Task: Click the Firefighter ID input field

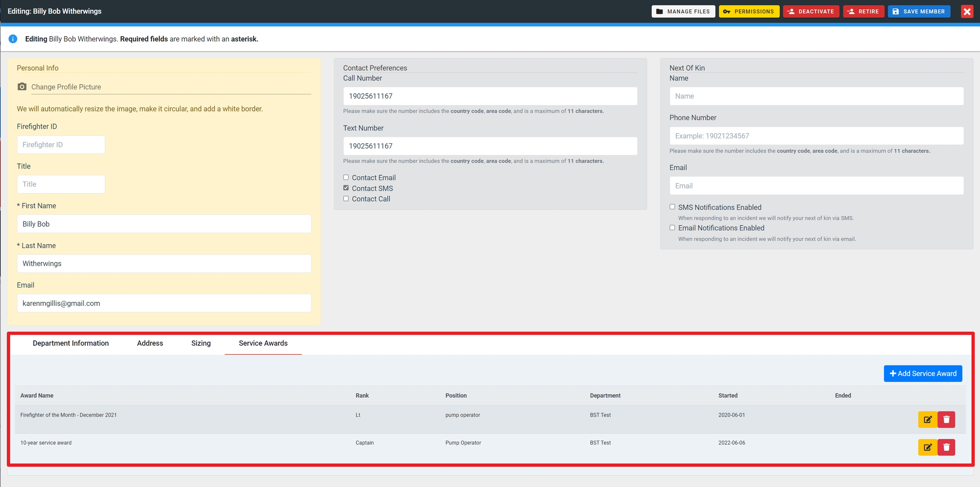Action: [61, 145]
